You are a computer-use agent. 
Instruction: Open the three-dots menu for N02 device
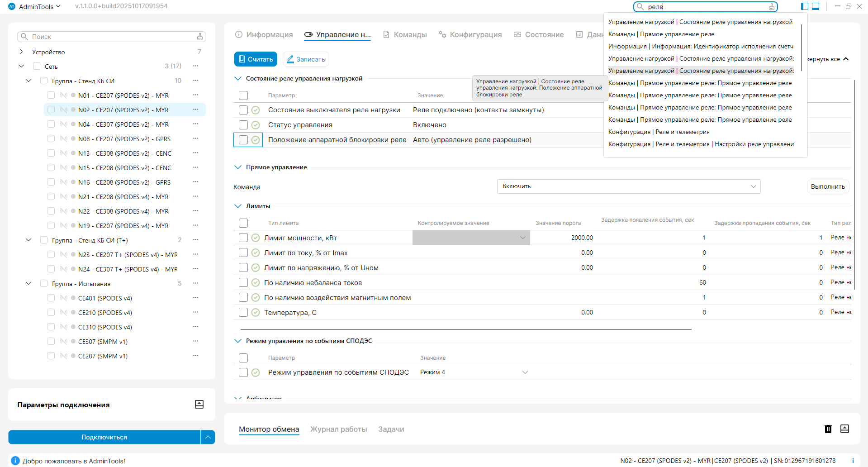[195, 110]
